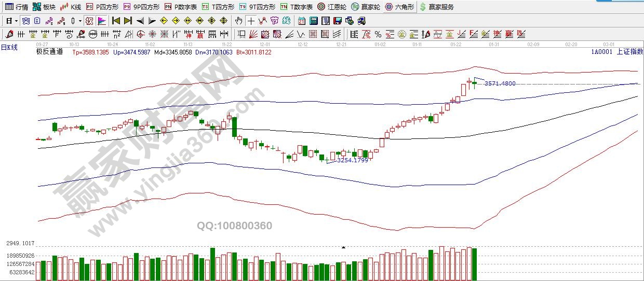Click the 3254.1799 low price marker
The width and height of the screenshot is (644, 281).
tap(352, 161)
